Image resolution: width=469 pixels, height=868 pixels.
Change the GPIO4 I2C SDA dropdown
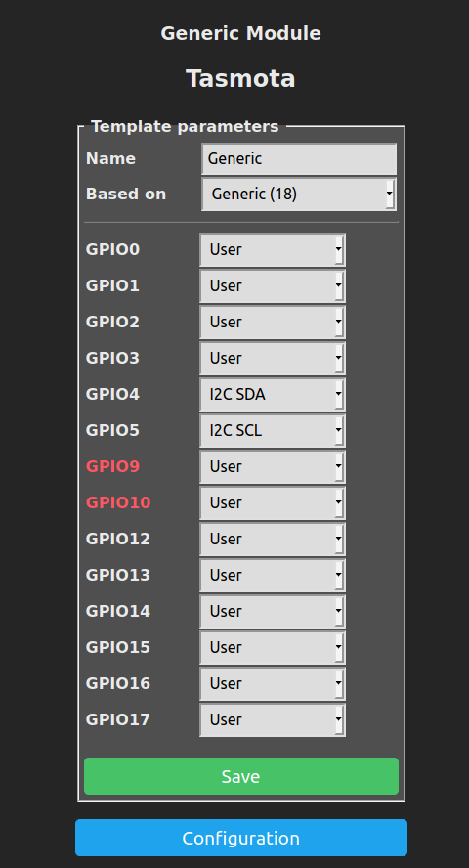click(x=273, y=394)
